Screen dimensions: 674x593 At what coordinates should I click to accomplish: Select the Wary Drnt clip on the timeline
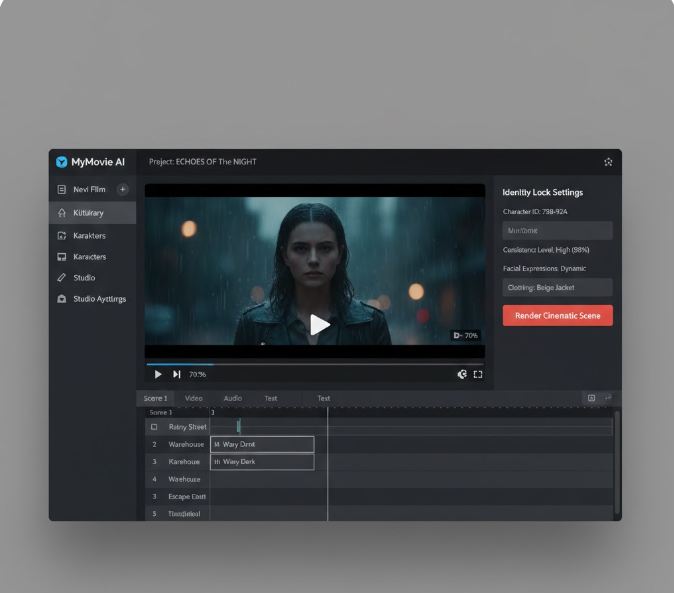click(262, 444)
